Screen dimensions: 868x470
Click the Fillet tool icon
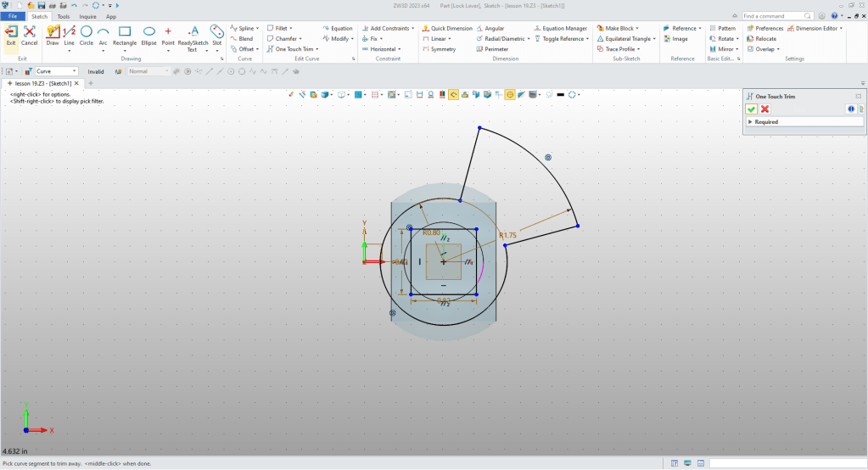[271, 28]
